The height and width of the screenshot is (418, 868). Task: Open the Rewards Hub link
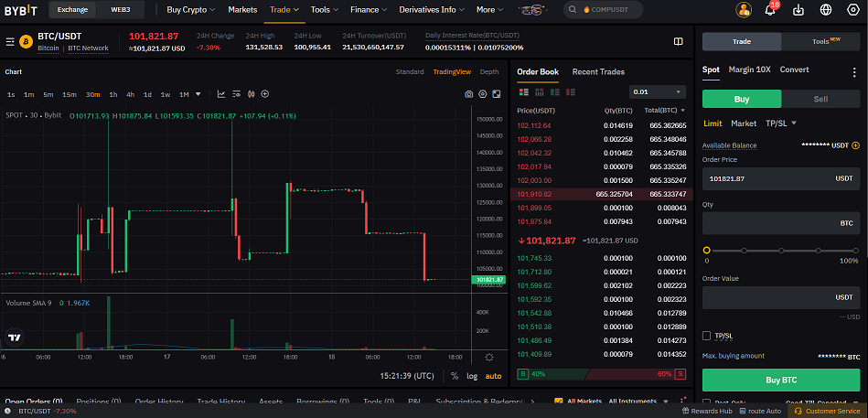707,411
